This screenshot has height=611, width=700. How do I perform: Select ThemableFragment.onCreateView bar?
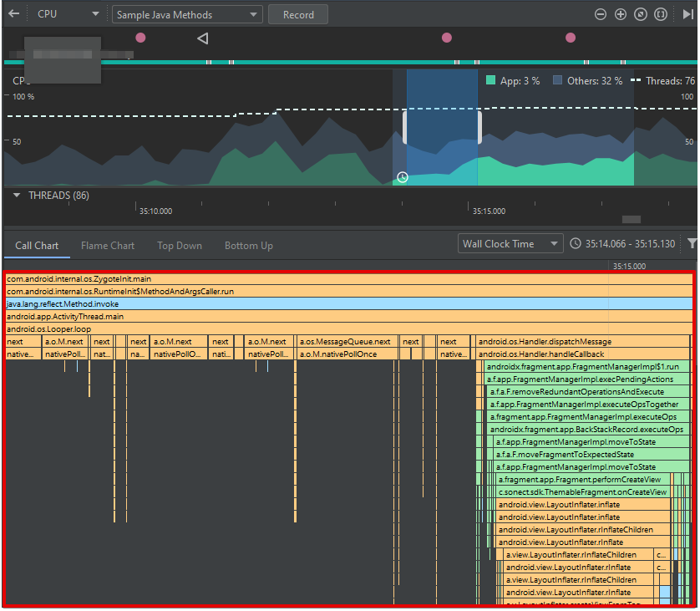pyautogui.click(x=583, y=491)
